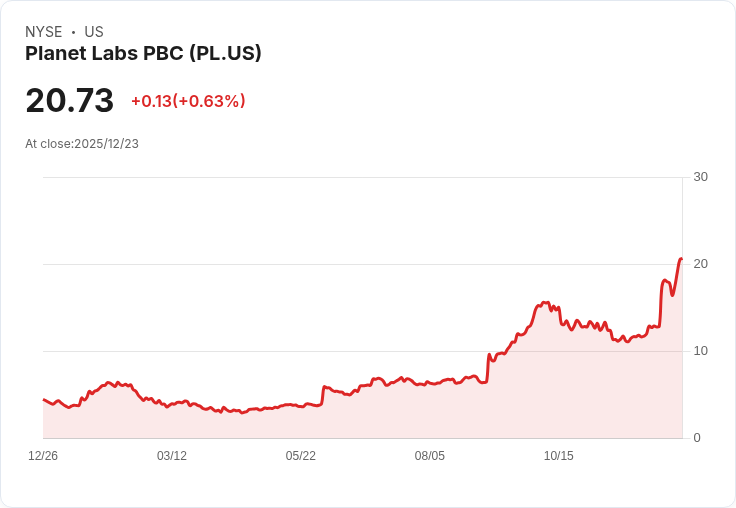Screen dimensions: 736x508
Task: Click the 0 y-axis value label
Action: [x=697, y=438]
